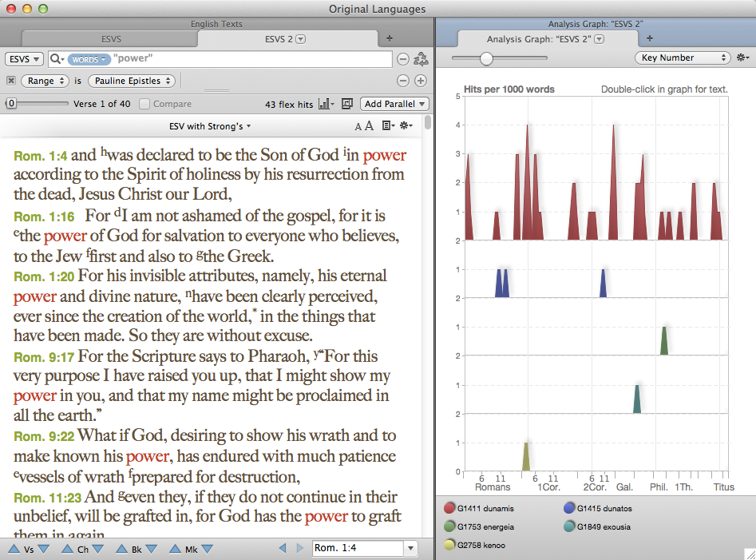Viewport: 756px width, 560px height.
Task: Click the Rom. 1:4 reference entry box
Action: coord(358,548)
